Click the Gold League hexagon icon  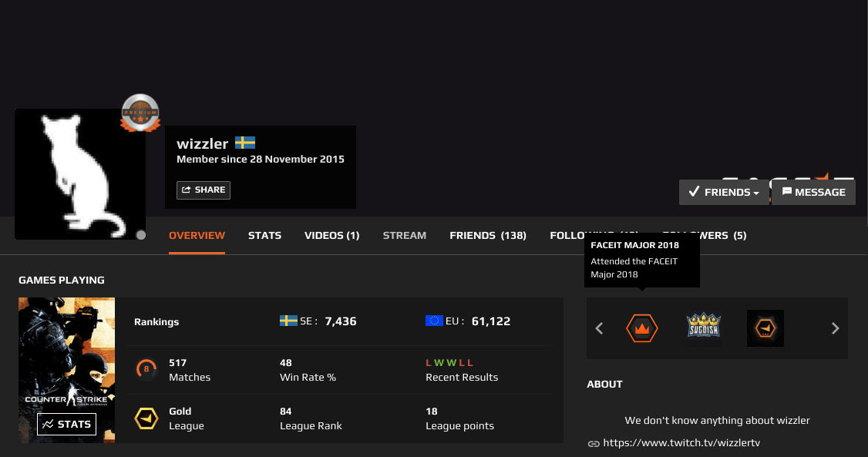(x=146, y=418)
